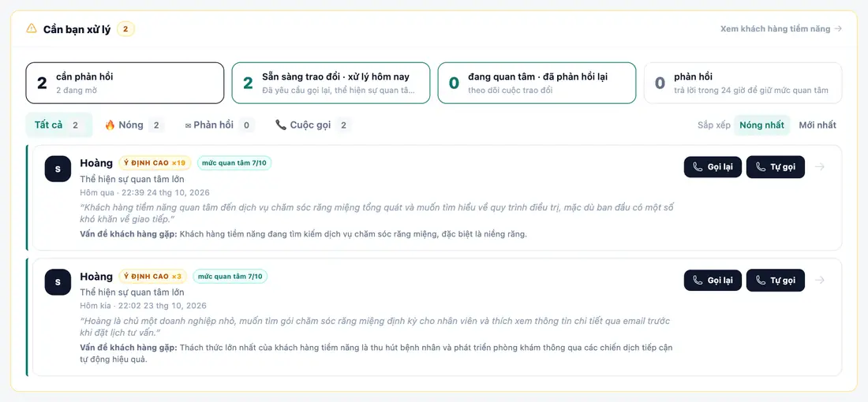Click Thể hiện sự quan tâm lớn on Hôm qua lead

point(133,179)
